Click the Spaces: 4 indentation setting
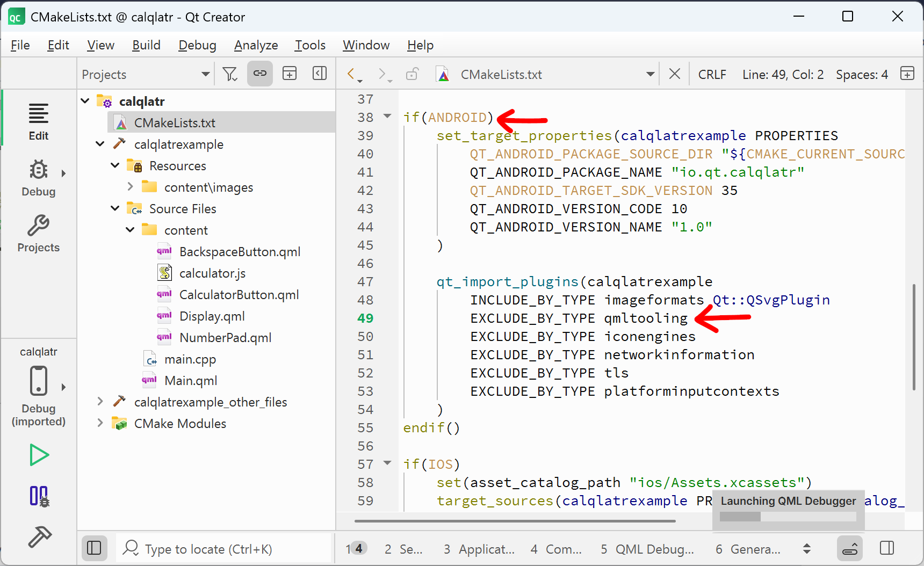Viewport: 924px width, 566px height. (862, 74)
